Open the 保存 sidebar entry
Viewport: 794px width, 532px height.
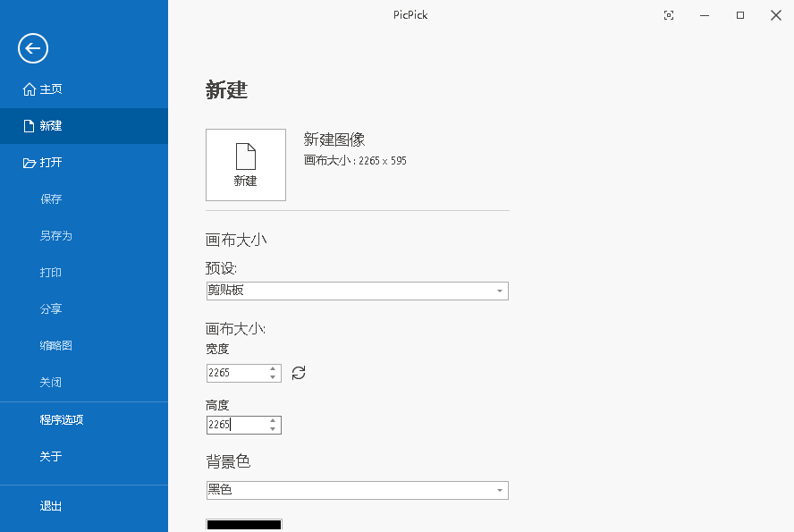(51, 198)
